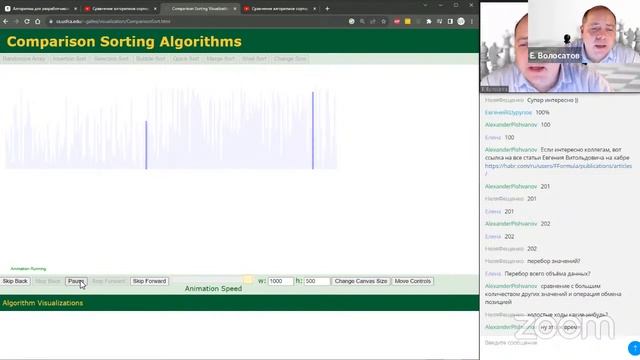Image resolution: width=640 pixels, height=360 pixels.
Task: Click the speaker video labeled Е. Волосатов
Action: [584, 31]
